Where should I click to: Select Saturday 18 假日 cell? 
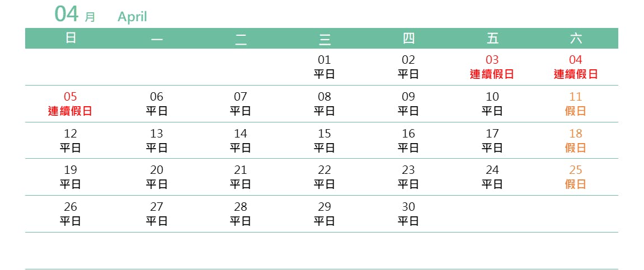tap(576, 140)
